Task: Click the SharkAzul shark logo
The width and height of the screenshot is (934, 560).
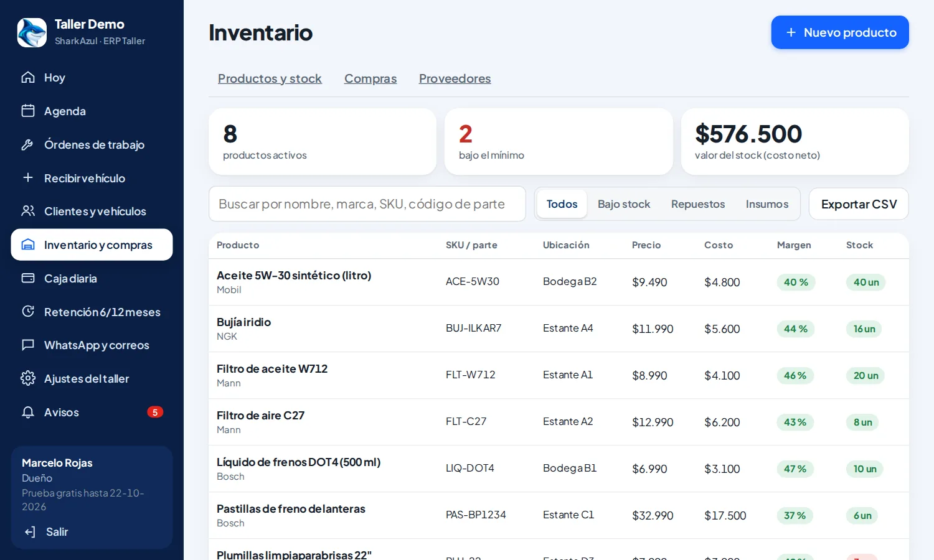Action: click(x=32, y=32)
